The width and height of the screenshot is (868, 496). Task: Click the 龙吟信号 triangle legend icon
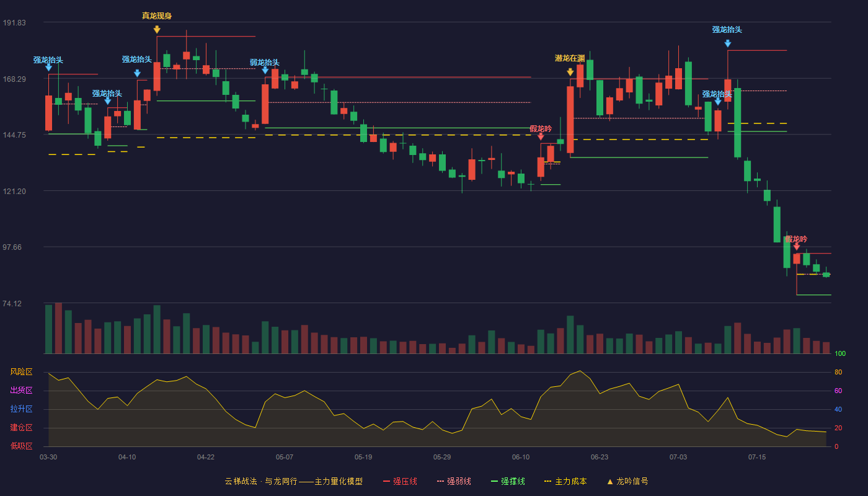609,481
